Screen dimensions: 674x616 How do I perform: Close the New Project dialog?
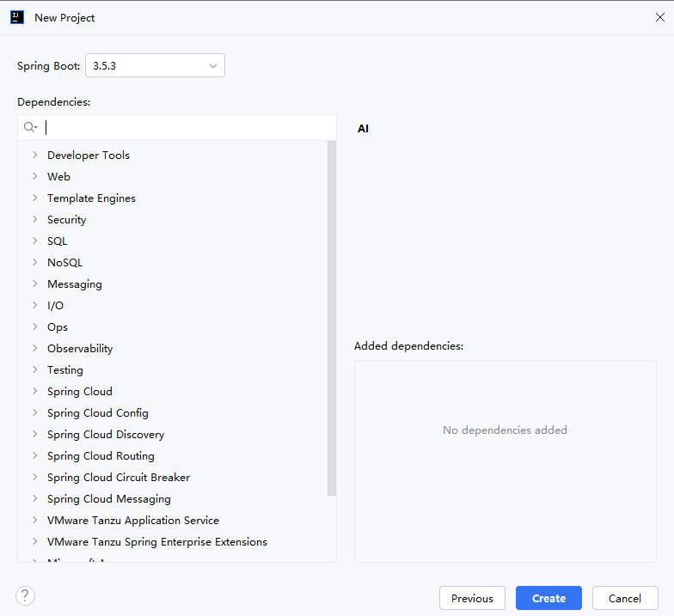[x=660, y=17]
